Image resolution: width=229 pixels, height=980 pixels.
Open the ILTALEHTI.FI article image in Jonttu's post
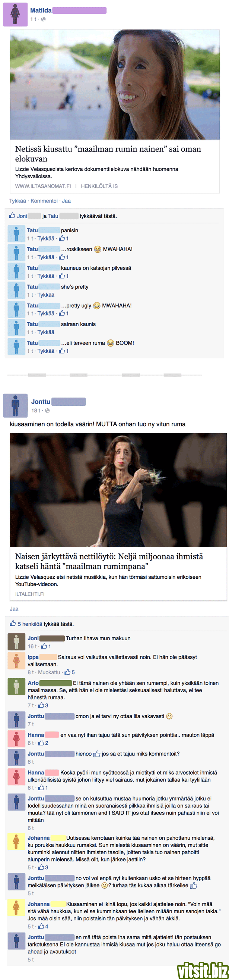pyautogui.click(x=118, y=490)
